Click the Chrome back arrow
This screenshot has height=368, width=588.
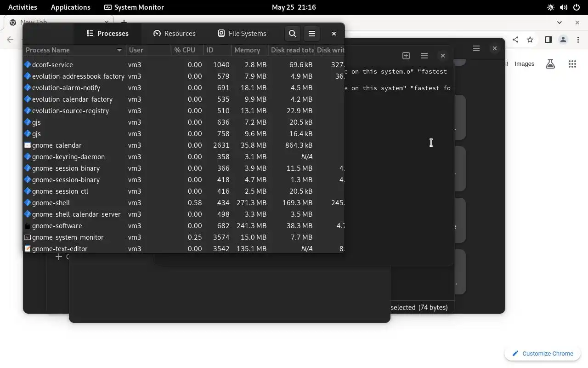[11, 40]
